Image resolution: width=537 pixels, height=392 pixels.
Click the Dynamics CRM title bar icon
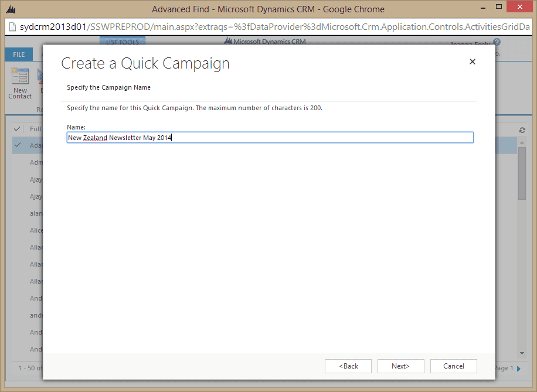coord(11,9)
